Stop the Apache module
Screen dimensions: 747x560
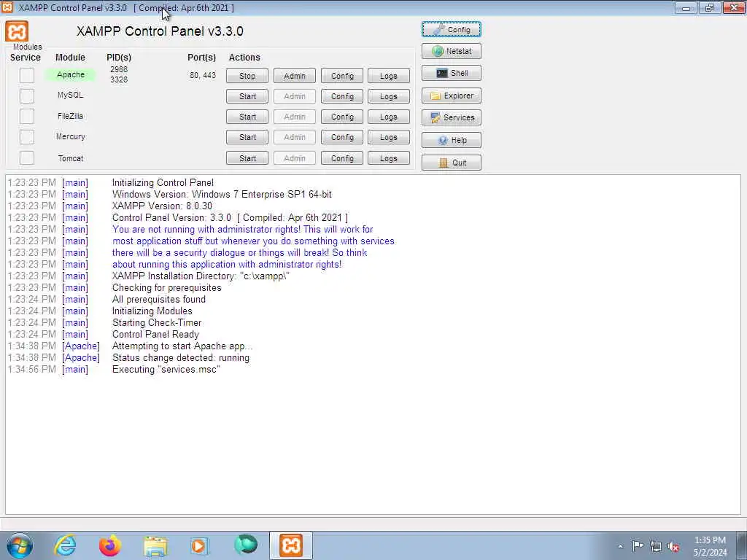(x=247, y=76)
